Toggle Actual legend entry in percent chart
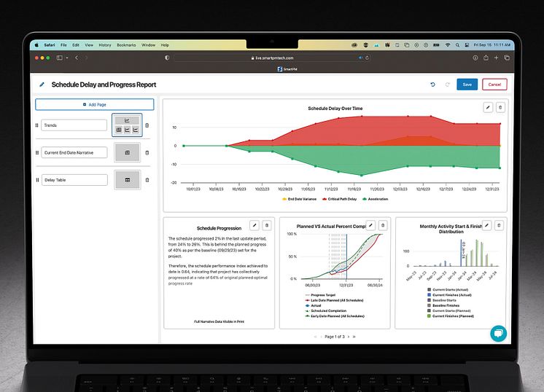544x392 pixels. (313, 306)
